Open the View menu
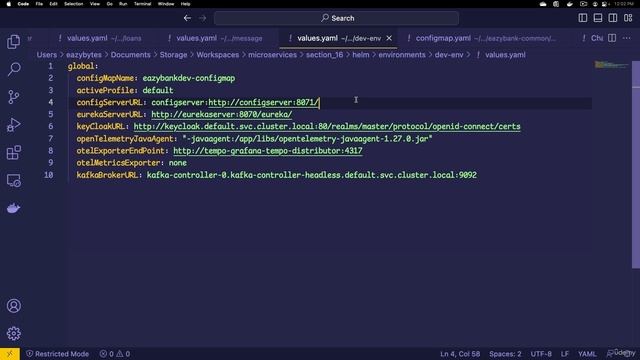The height and width of the screenshot is (360, 640). [x=95, y=4]
